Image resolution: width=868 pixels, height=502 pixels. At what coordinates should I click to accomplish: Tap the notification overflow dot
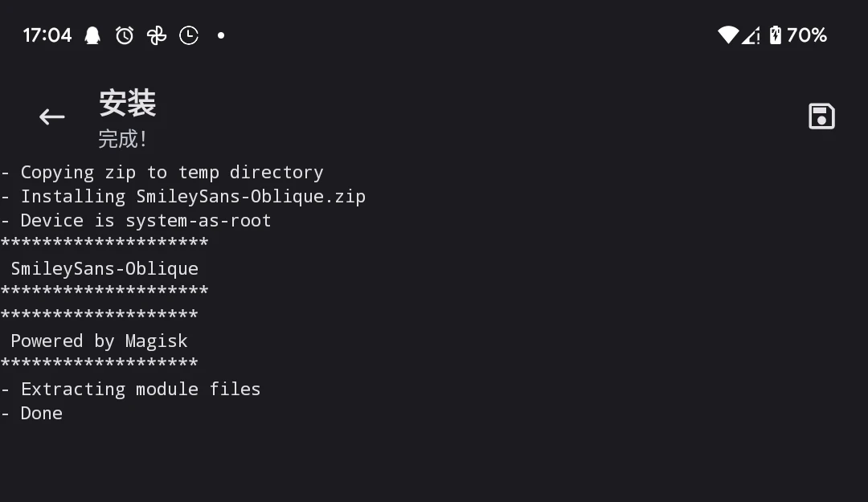(221, 35)
